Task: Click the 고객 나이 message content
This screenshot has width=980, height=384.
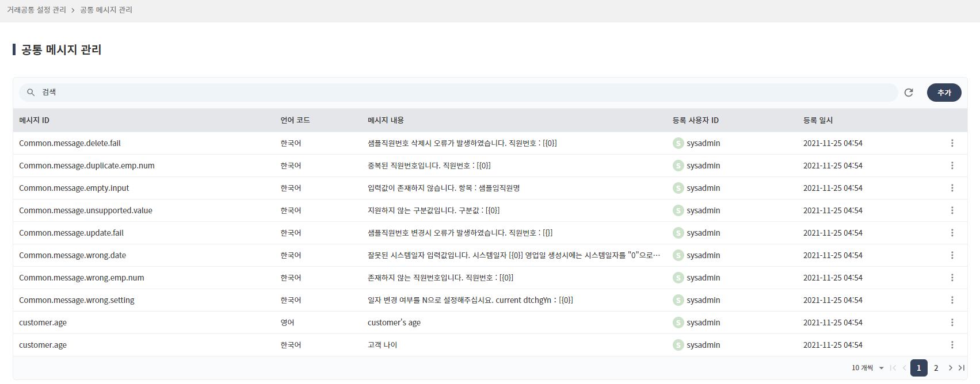Action: pyautogui.click(x=382, y=345)
